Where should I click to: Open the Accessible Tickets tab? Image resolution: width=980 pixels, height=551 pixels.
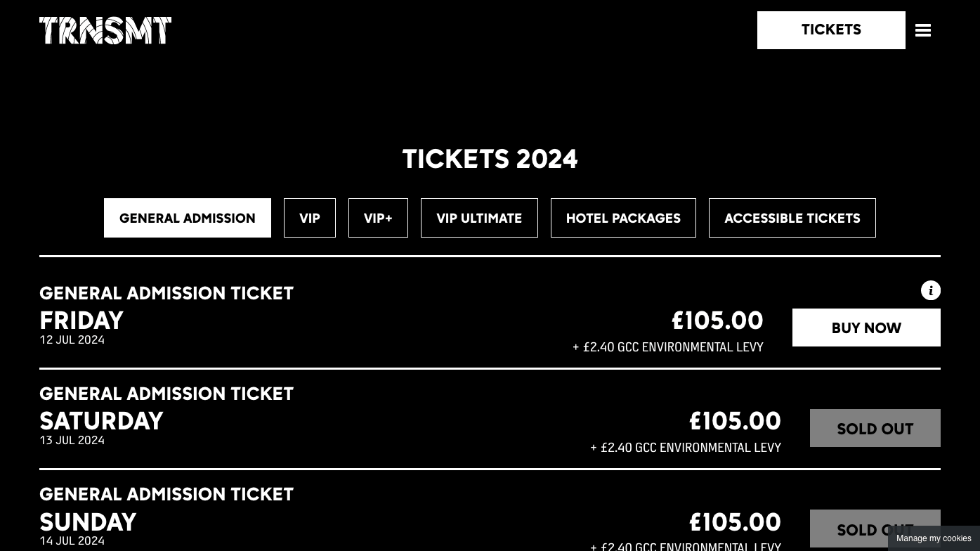pyautogui.click(x=792, y=218)
